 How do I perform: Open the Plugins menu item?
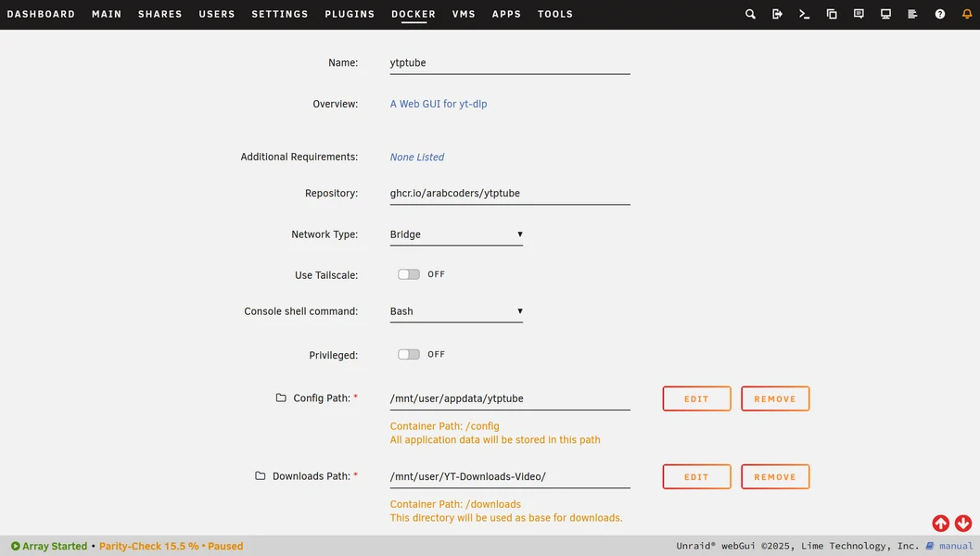350,14
